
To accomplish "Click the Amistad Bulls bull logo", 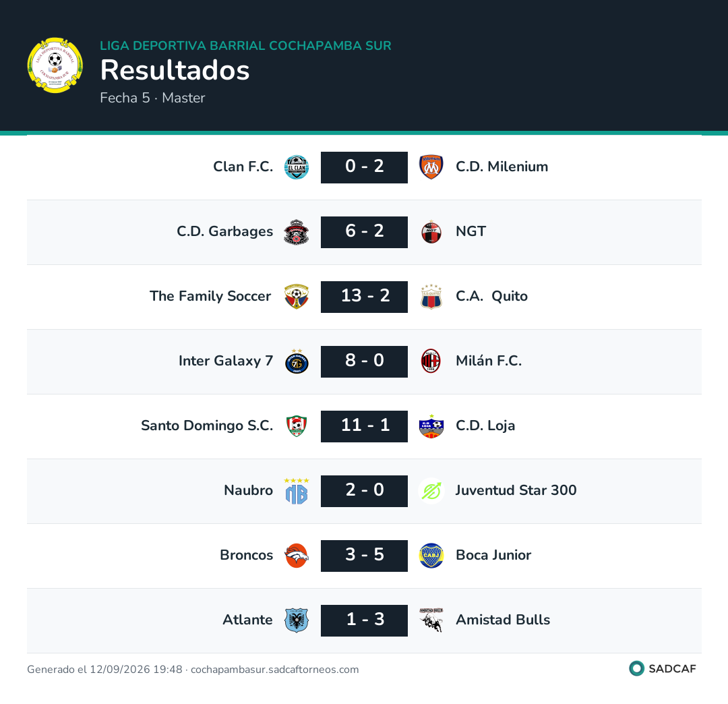I will tap(431, 620).
